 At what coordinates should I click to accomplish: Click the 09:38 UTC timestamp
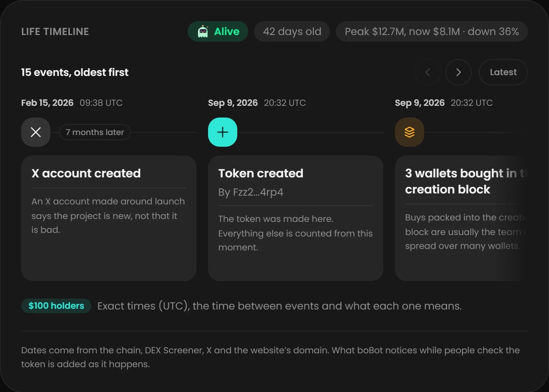coord(101,103)
